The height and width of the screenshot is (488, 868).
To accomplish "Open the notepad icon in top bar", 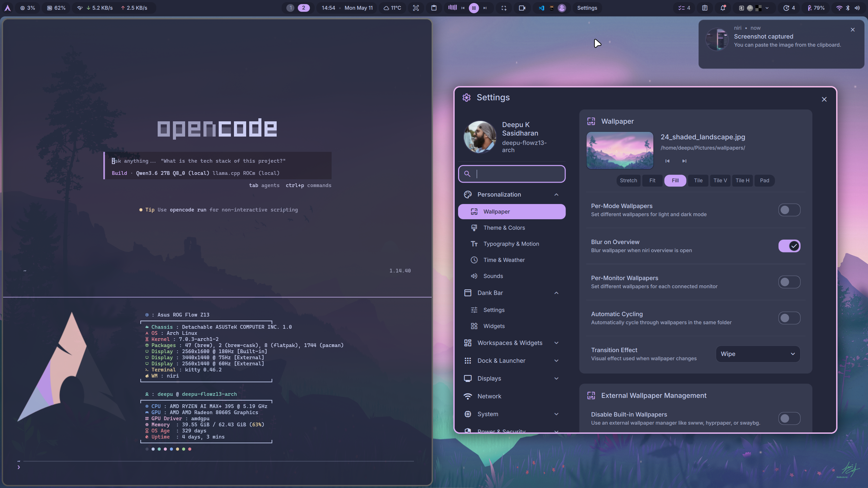I will 705,8.
